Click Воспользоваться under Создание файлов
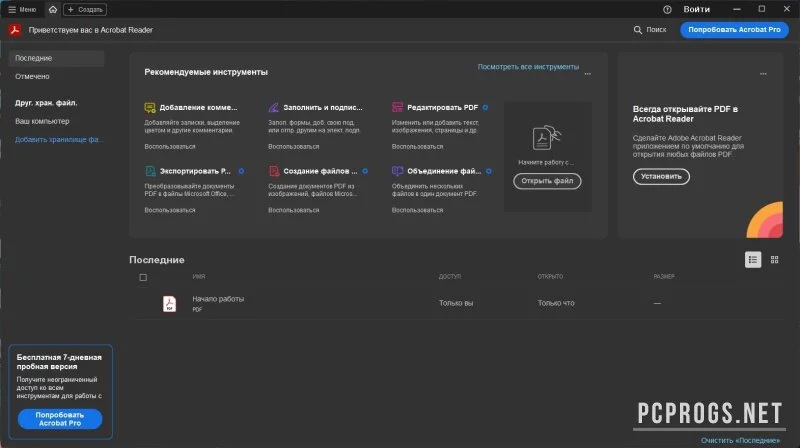800x448 pixels. click(x=294, y=210)
